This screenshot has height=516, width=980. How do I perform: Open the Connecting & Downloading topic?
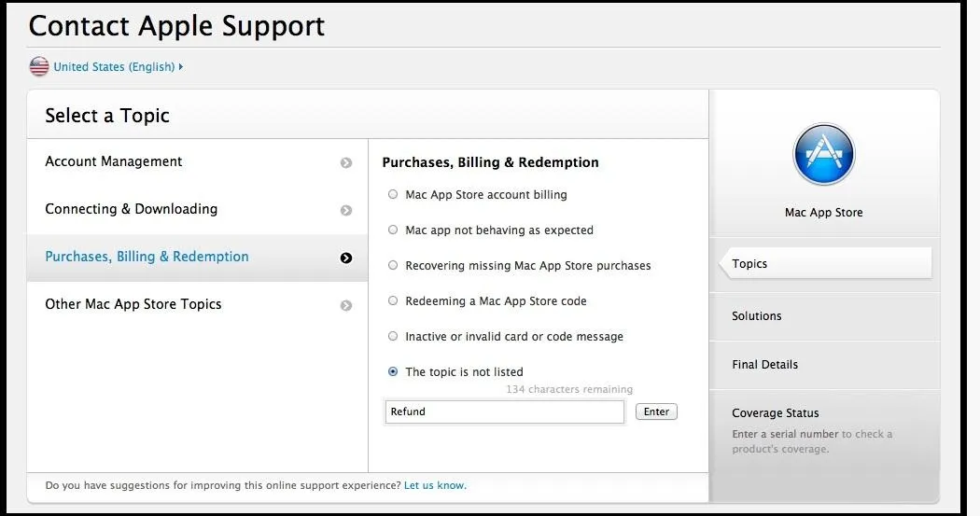coord(198,210)
